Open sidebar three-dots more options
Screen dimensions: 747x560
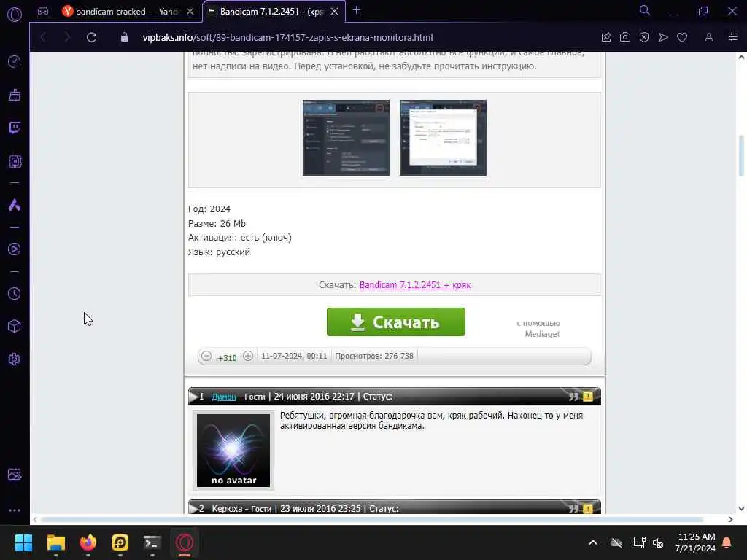[x=15, y=510]
